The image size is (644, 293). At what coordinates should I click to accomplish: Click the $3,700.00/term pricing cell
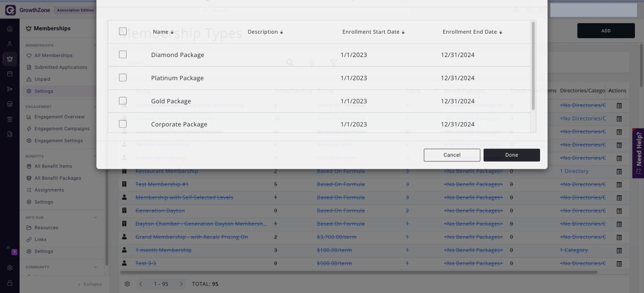(x=337, y=237)
